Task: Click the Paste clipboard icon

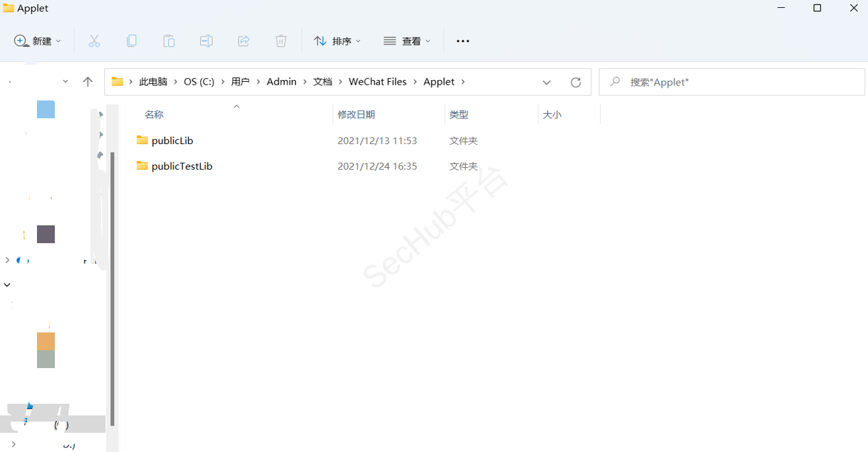Action: [169, 41]
